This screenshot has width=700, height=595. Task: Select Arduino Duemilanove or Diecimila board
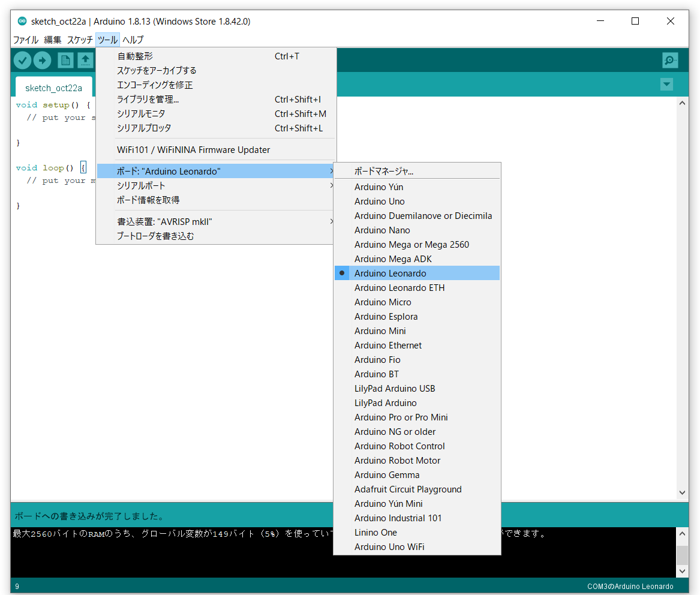[x=417, y=215]
